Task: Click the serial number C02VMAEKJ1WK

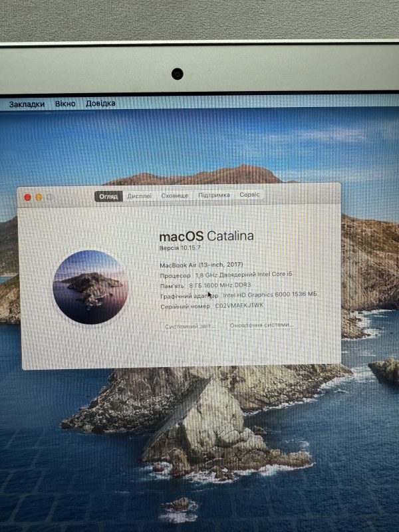Action: point(239,305)
